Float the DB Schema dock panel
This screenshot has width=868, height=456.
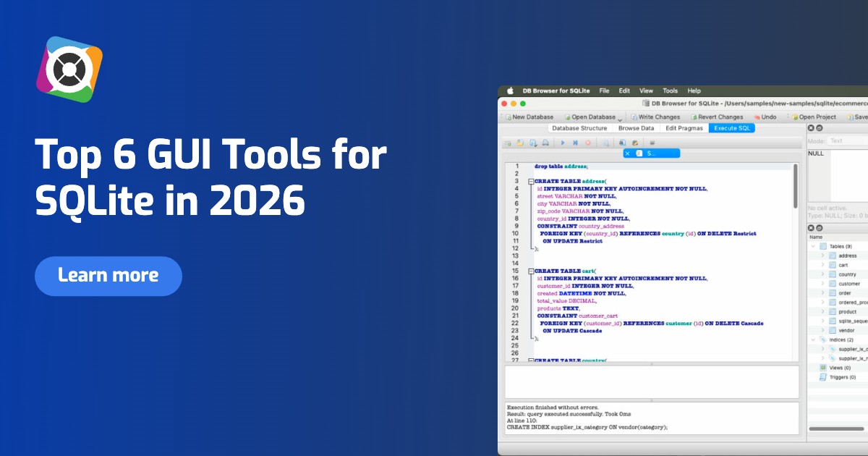(x=820, y=228)
